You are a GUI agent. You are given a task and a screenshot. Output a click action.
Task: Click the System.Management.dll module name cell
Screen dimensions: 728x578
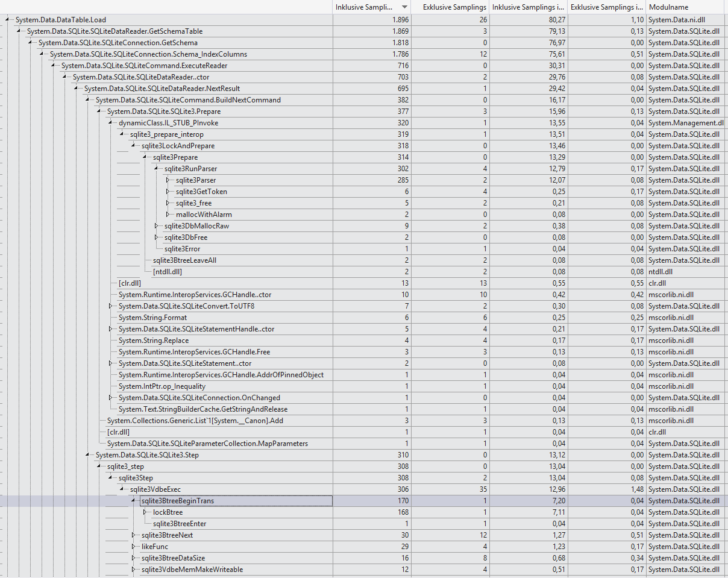point(686,123)
